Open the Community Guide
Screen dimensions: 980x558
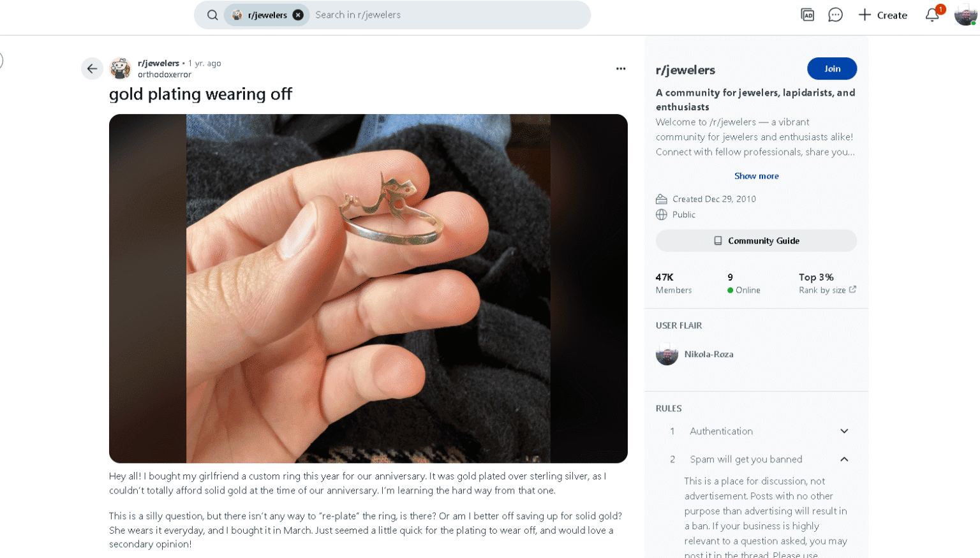pyautogui.click(x=756, y=241)
